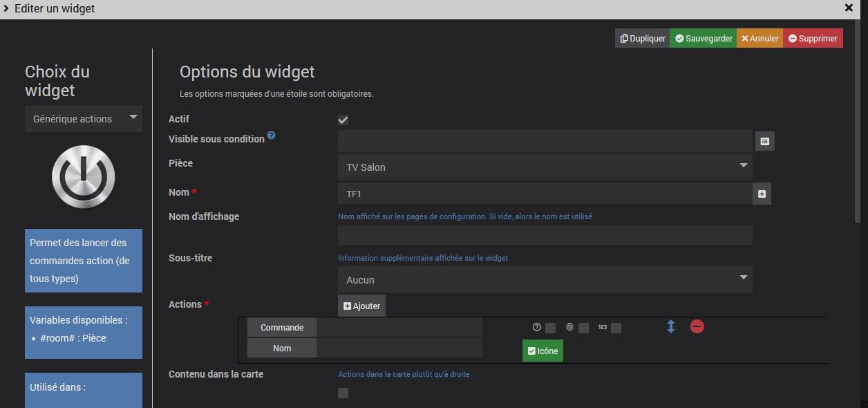Enable the fingerprint security checkbox
The height and width of the screenshot is (408, 868).
pyautogui.click(x=583, y=328)
